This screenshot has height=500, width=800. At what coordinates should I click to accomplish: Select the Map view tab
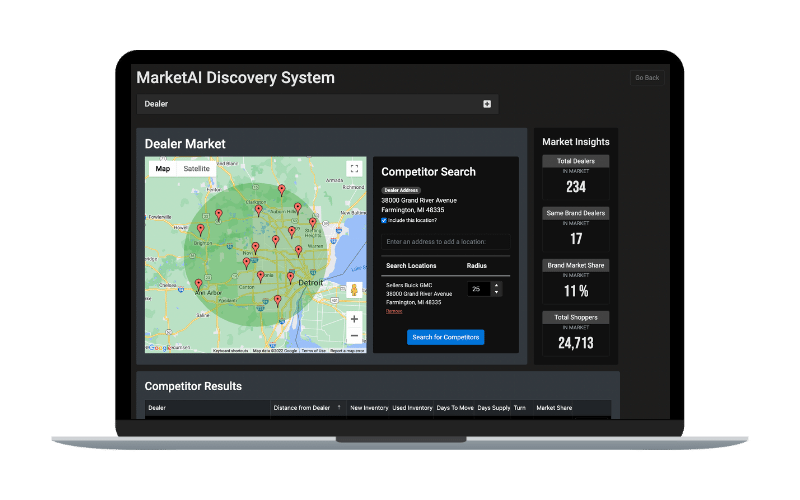point(163,168)
